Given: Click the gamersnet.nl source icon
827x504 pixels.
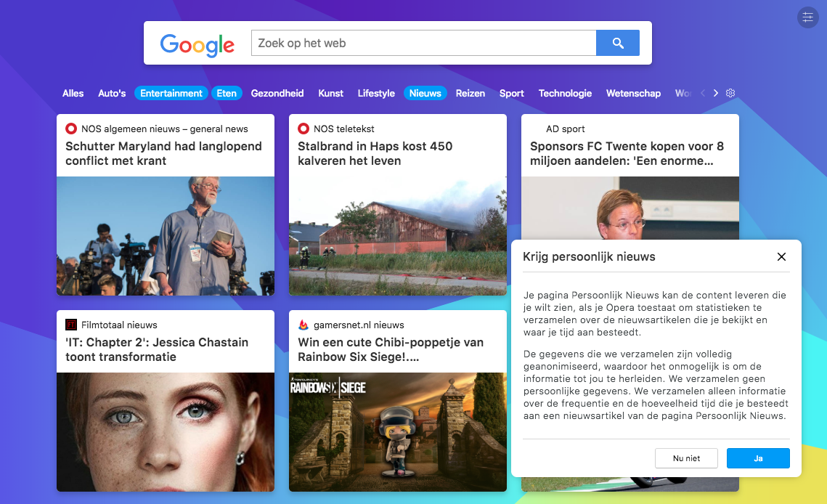Looking at the screenshot, I should (303, 325).
